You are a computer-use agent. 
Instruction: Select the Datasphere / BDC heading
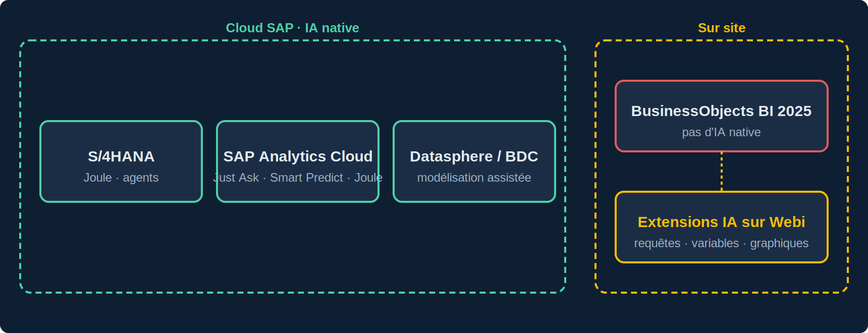pos(474,156)
